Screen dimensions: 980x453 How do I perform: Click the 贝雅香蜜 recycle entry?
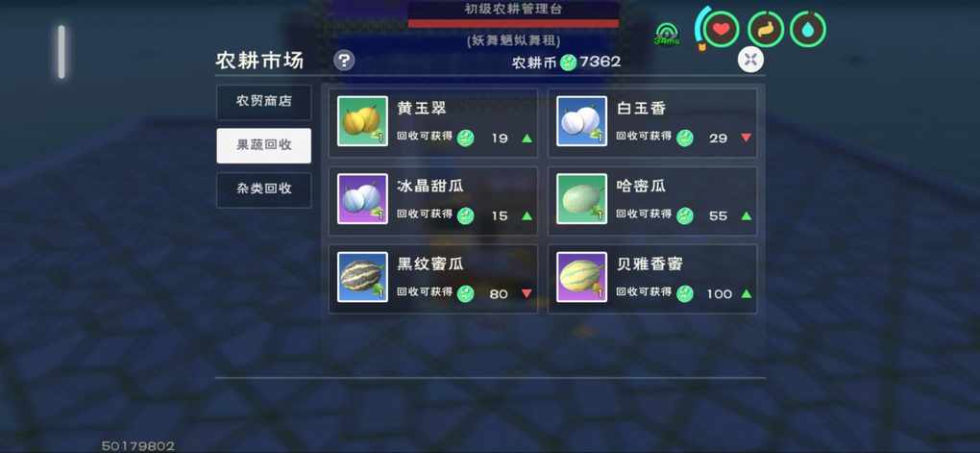[652, 278]
